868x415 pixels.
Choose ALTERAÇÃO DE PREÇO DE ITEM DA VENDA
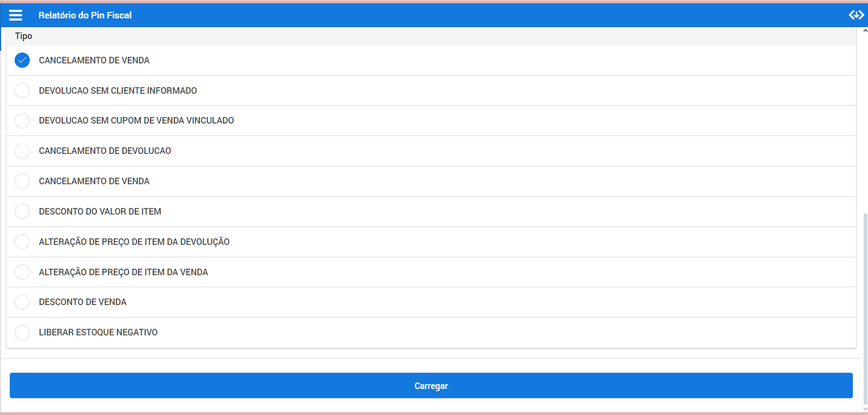(22, 272)
